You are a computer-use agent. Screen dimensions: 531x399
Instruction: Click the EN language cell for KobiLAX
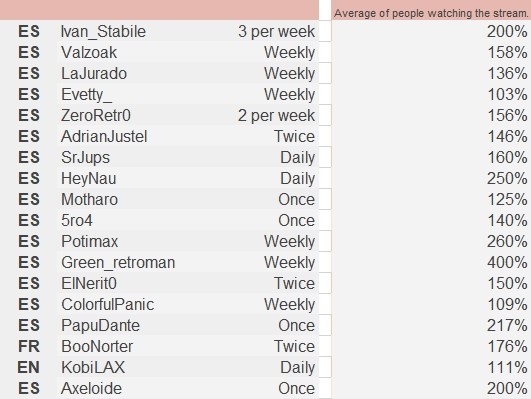[x=28, y=368]
